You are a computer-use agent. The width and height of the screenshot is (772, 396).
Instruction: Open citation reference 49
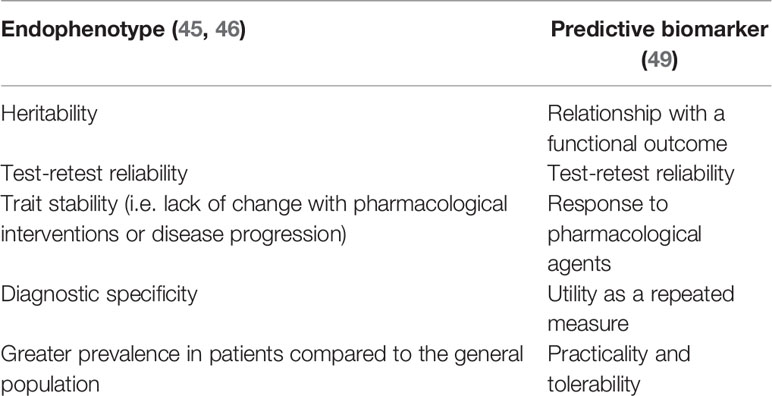[660, 61]
